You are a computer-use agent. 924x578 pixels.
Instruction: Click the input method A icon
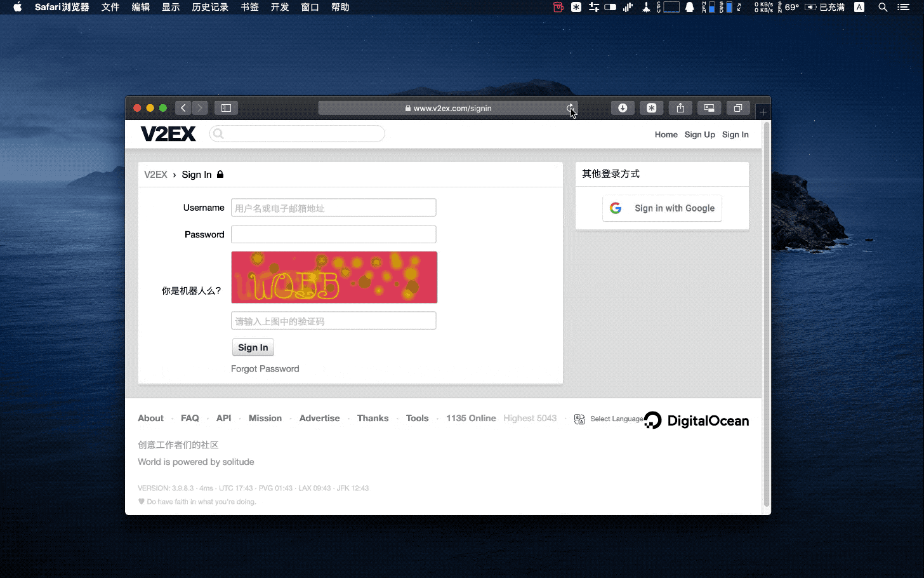pyautogui.click(x=859, y=7)
